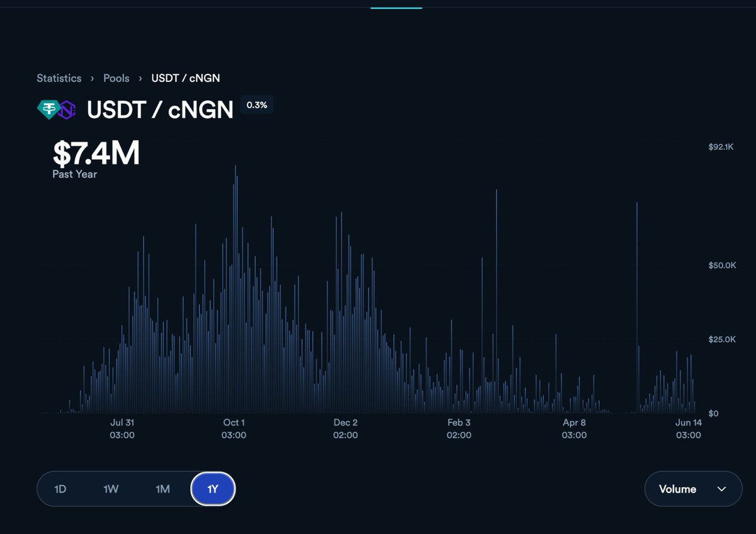Click the USDT cNGN token pair icon
The image size is (756, 534).
57,110
